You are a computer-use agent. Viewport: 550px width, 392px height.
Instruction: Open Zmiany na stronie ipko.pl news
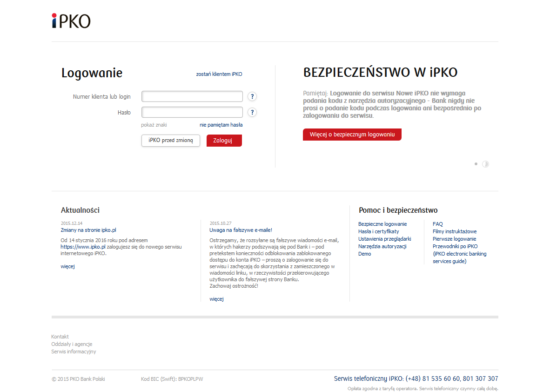(x=88, y=230)
